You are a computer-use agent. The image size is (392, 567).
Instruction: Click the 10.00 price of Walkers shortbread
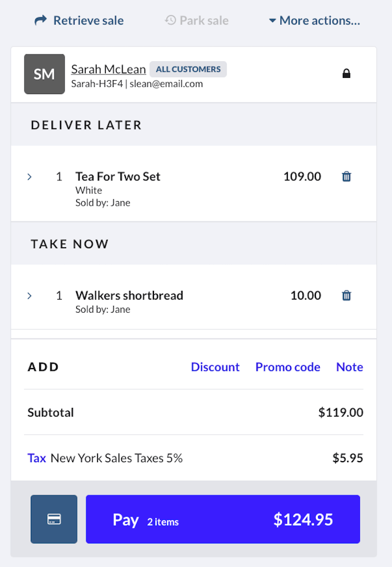coord(306,295)
